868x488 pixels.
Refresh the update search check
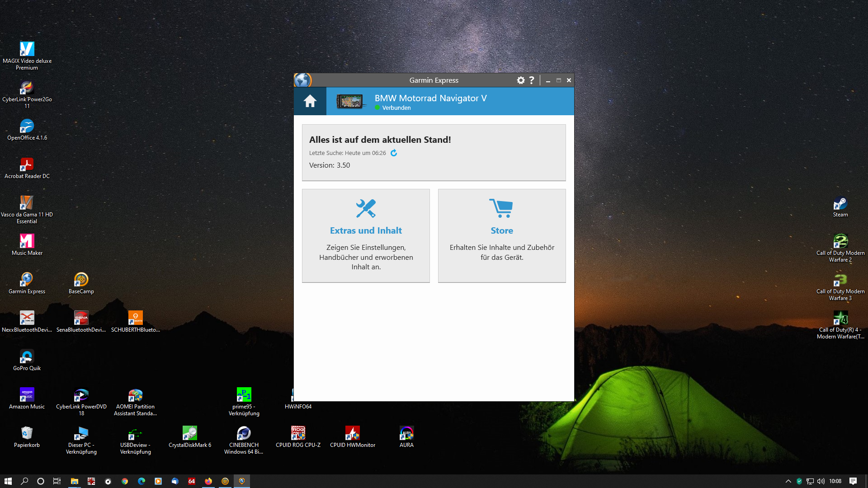click(x=394, y=153)
